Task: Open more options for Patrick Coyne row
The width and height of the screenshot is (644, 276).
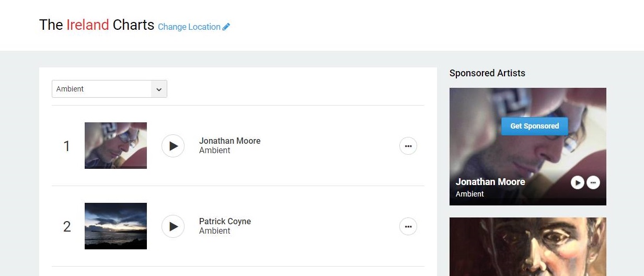Action: [x=408, y=226]
